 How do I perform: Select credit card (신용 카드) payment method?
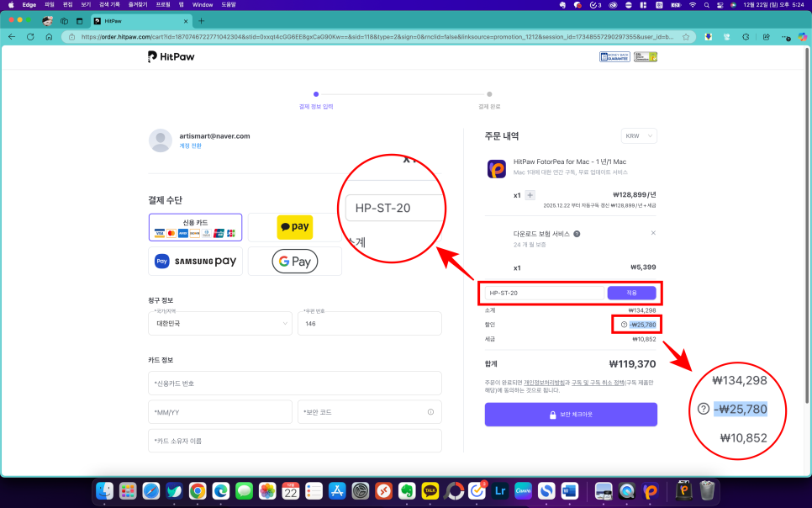195,227
